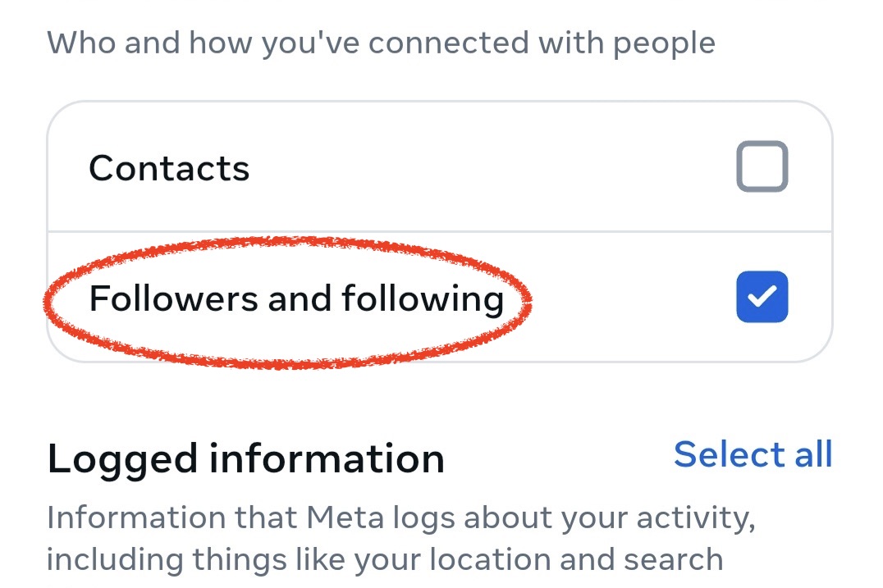Click the 'Who and how you've connected' subtitle
The width and height of the screenshot is (883, 588).
[382, 43]
